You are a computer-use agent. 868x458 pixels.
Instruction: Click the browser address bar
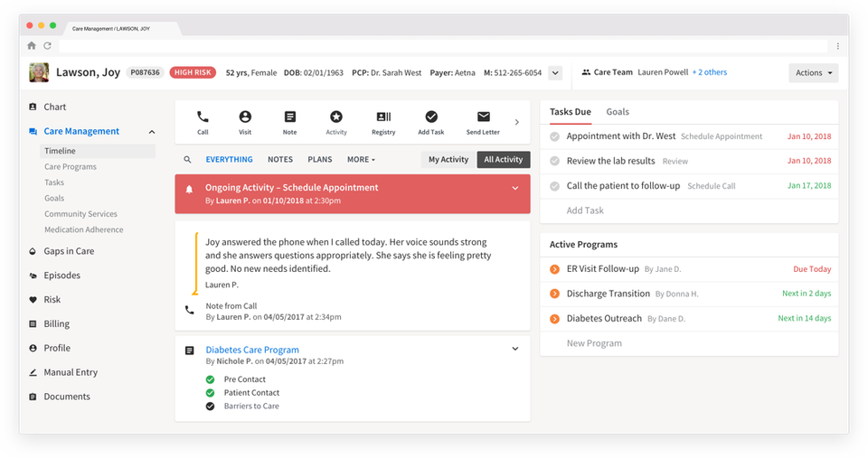pos(443,46)
